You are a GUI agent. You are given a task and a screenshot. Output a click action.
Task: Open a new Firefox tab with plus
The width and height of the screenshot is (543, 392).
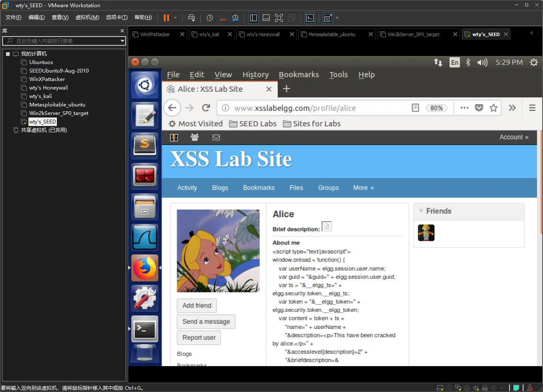click(287, 89)
